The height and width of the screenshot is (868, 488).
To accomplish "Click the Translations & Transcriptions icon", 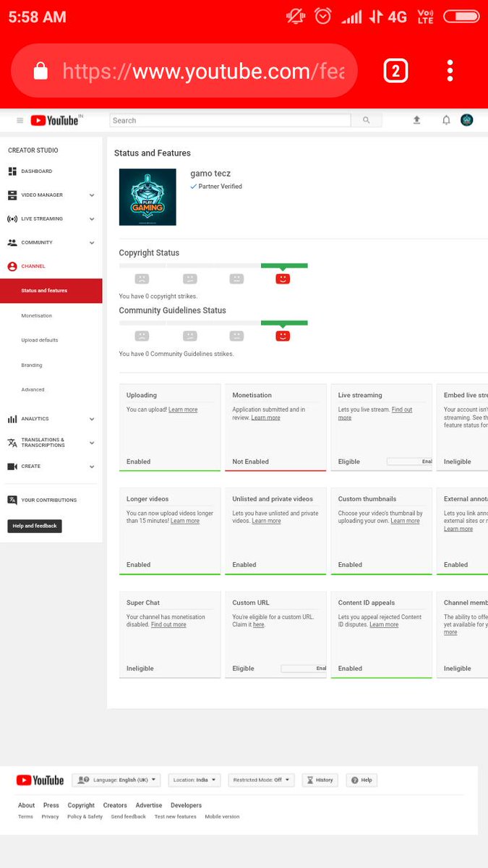I will pos(12,443).
